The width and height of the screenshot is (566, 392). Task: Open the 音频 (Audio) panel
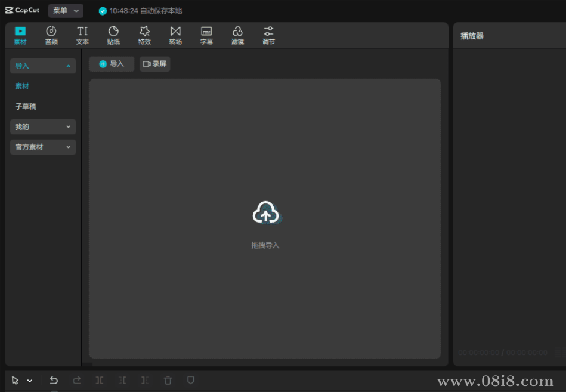tap(51, 35)
